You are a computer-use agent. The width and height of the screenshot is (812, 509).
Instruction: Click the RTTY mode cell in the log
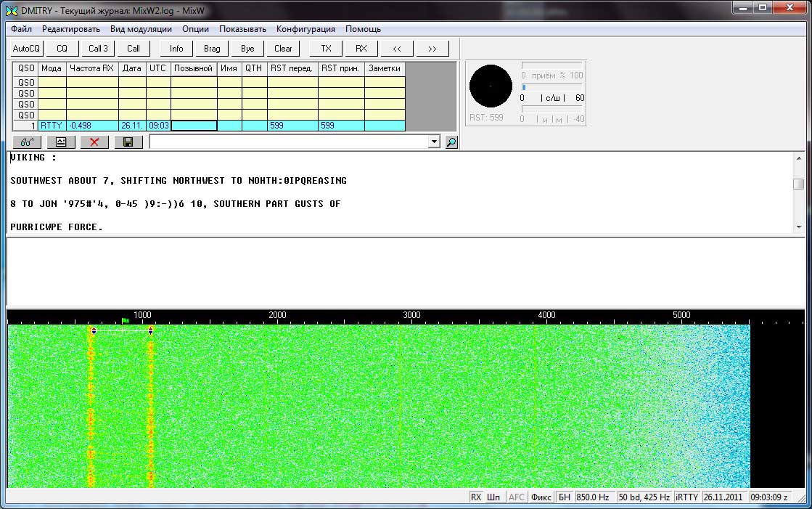click(52, 126)
